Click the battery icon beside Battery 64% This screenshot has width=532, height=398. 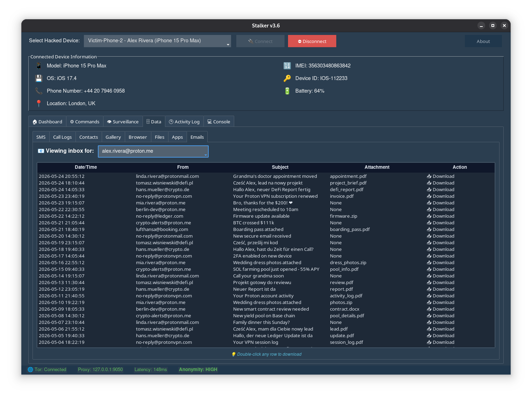tap(287, 91)
